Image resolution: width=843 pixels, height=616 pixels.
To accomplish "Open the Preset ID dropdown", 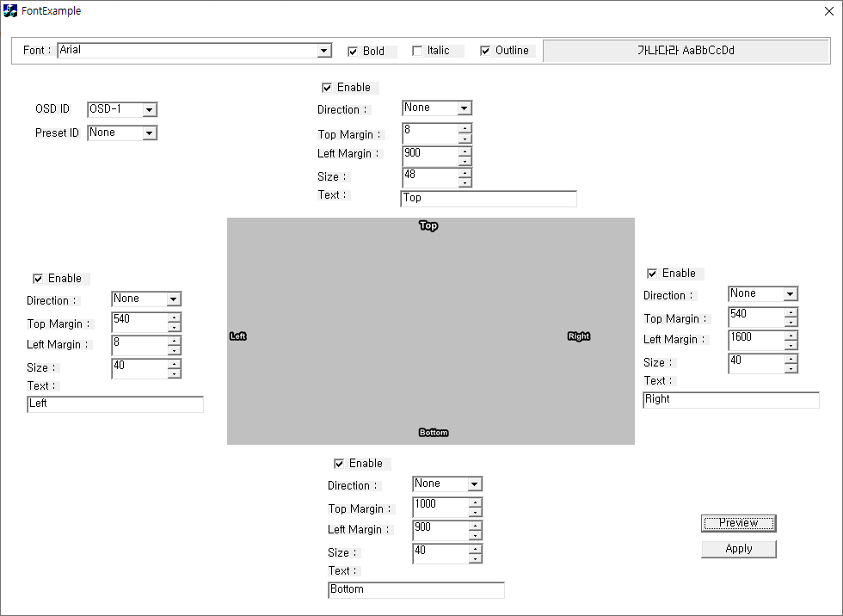I will pos(150,133).
